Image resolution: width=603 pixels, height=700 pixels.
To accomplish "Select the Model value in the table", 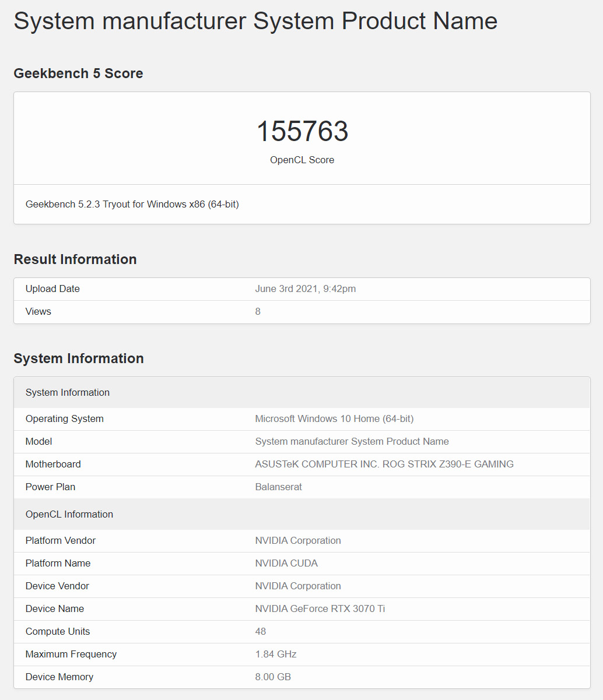I will 352,441.
